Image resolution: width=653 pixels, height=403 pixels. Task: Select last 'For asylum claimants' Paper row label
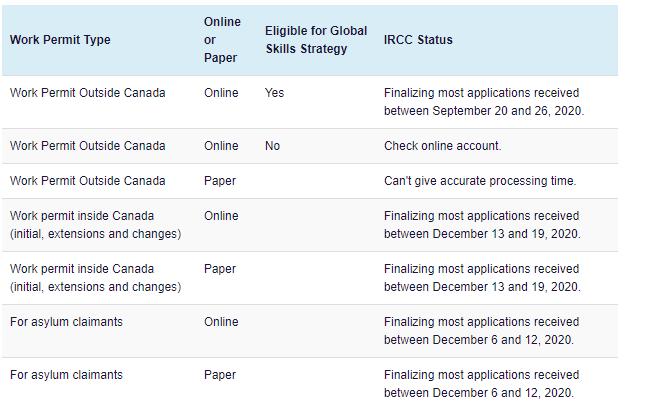pyautogui.click(x=66, y=375)
